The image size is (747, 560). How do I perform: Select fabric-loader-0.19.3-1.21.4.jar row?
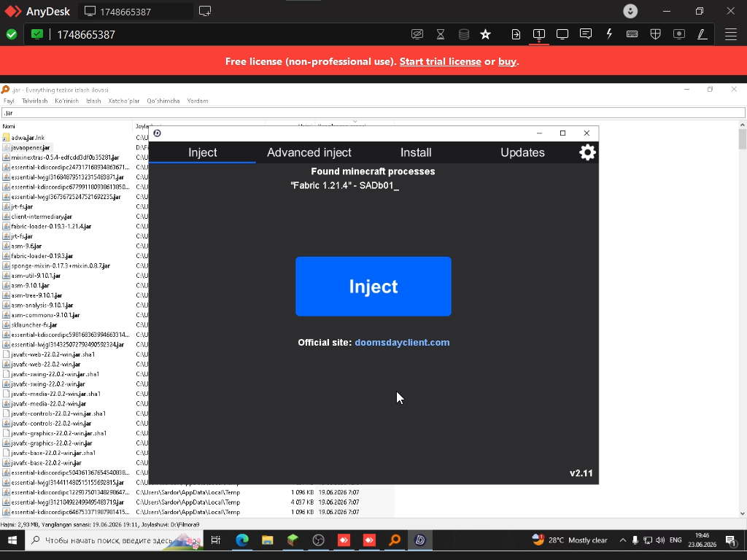51,226
